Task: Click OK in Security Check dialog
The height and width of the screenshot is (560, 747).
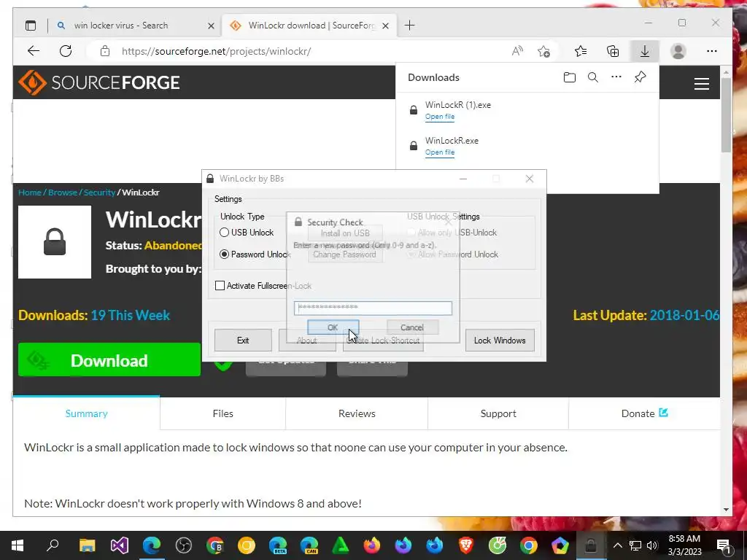Action: pyautogui.click(x=333, y=327)
